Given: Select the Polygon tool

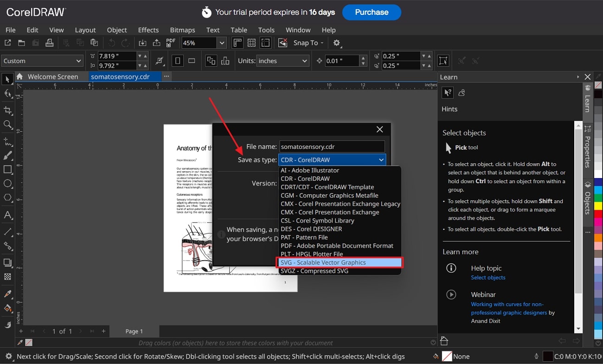Looking at the screenshot, I should (7, 198).
